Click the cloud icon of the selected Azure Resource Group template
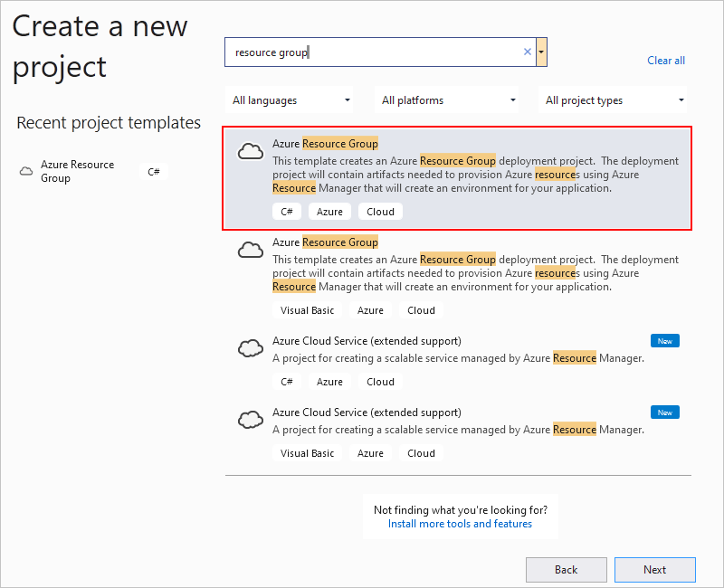Image resolution: width=724 pixels, height=588 pixels. pyautogui.click(x=250, y=152)
